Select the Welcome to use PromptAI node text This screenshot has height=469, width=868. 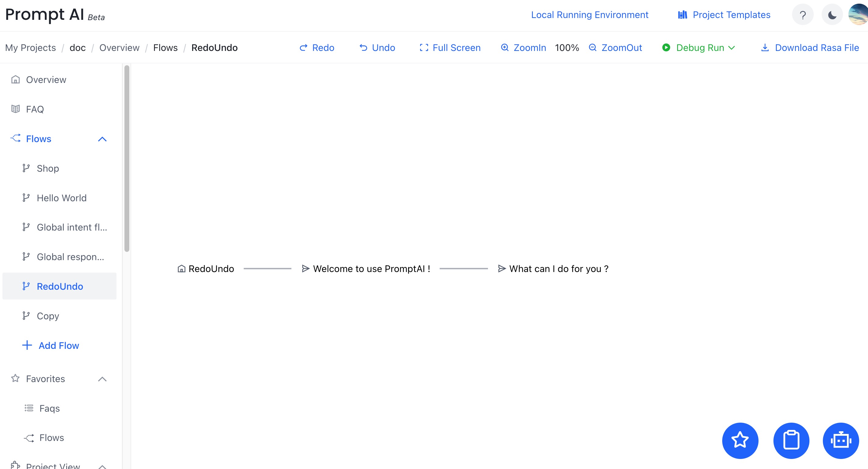tap(372, 269)
